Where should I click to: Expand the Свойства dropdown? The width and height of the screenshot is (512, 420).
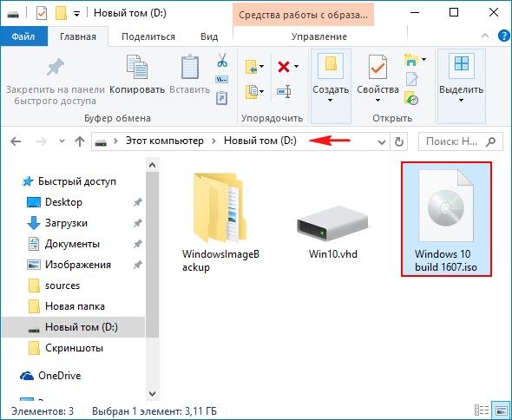(x=377, y=101)
